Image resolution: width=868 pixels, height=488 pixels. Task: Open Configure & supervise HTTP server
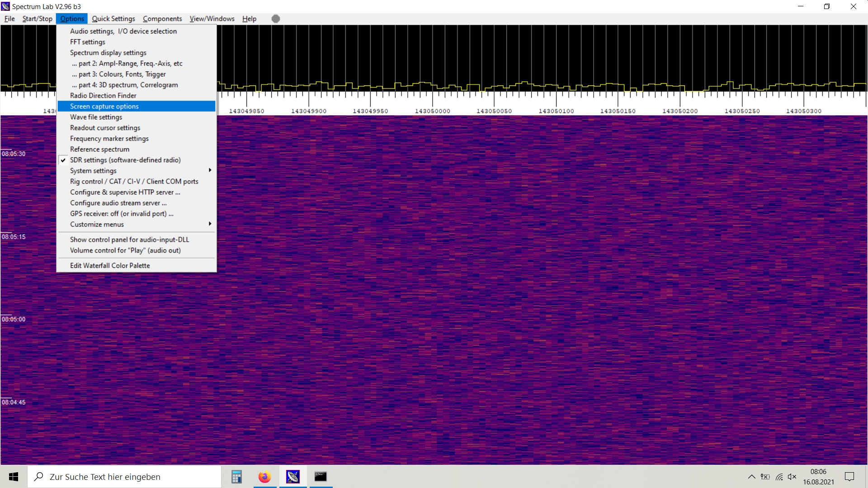click(x=137, y=192)
